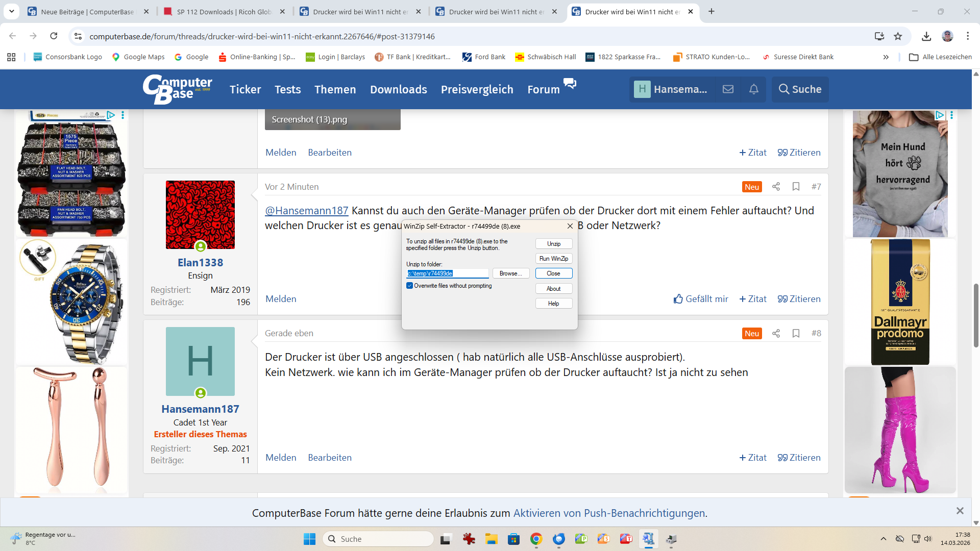Open the notifications bell in forum header
Screen dimensions: 980x551
pyautogui.click(x=753, y=89)
